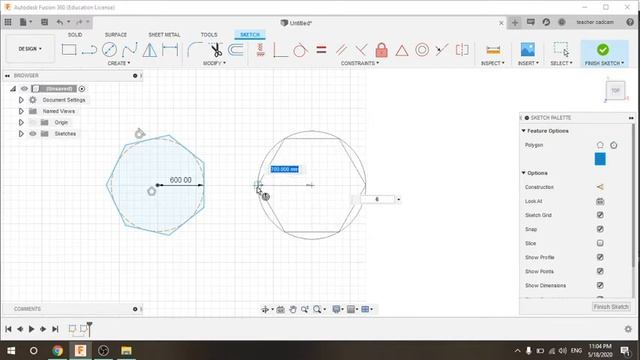
Task: Apply the Fix/Unfix lock constraint
Action: pyautogui.click(x=381, y=50)
